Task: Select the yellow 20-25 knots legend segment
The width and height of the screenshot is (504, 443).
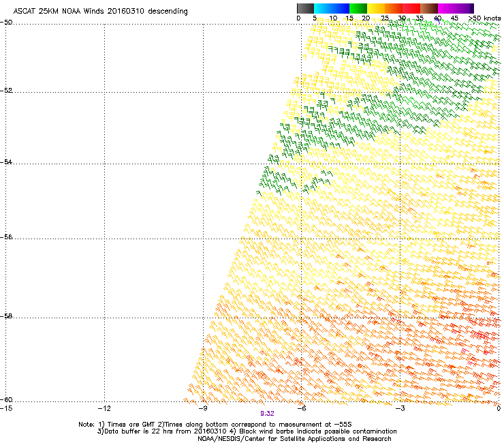Action: [x=376, y=8]
